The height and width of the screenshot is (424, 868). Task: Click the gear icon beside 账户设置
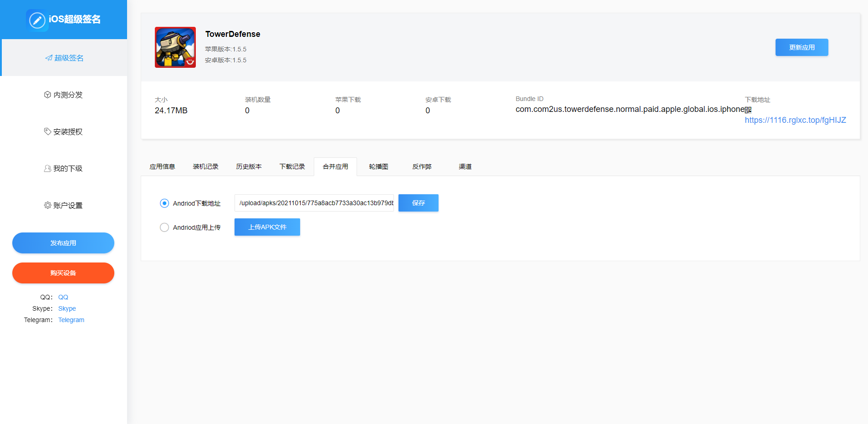[x=47, y=205]
